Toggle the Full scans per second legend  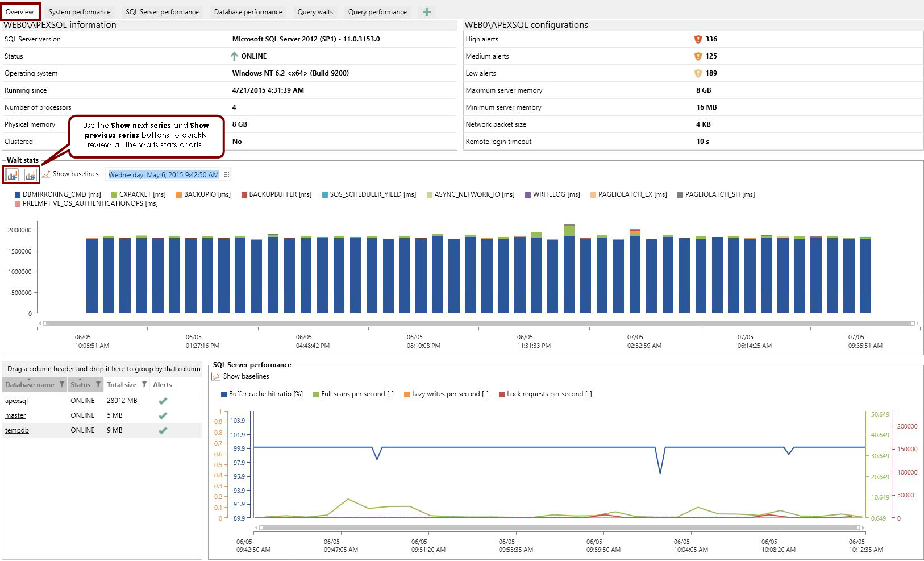353,394
